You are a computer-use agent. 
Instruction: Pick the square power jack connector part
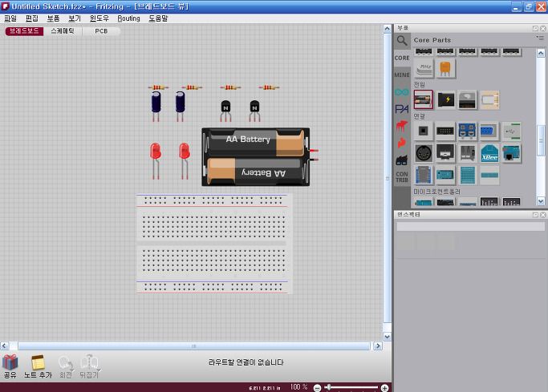pos(424,131)
